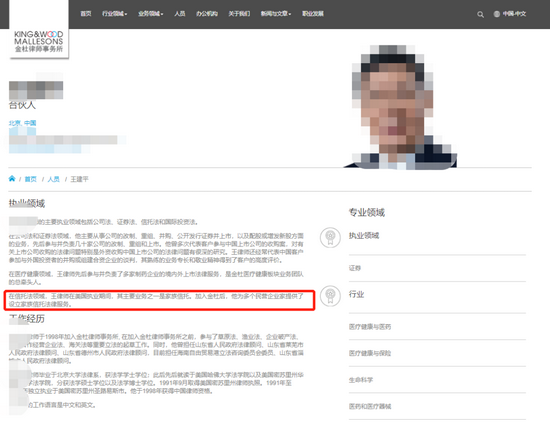Open the 人员 navigation item
Viewport: 550px width, 422px height.
point(180,14)
